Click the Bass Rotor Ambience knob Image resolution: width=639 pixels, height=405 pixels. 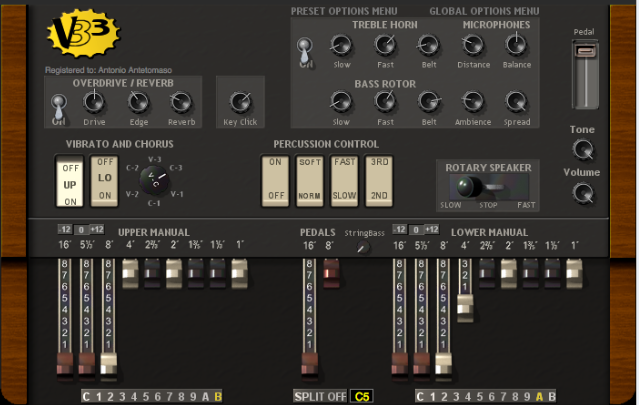click(x=473, y=101)
